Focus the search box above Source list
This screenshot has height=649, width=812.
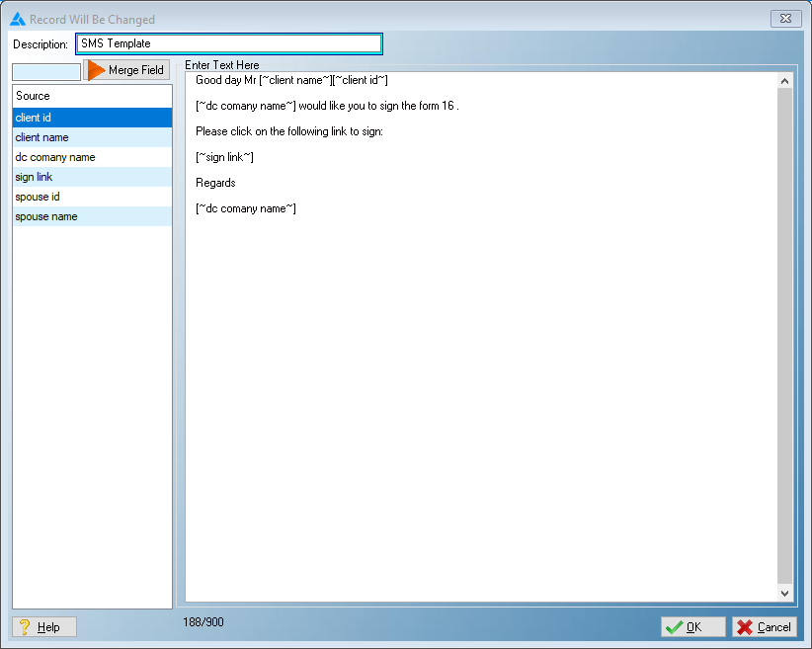coord(45,71)
